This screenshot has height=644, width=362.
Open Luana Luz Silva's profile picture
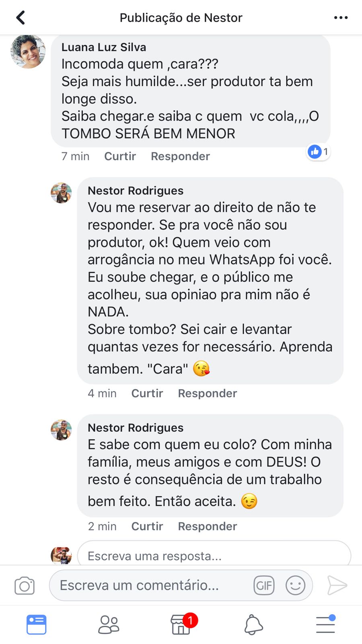point(28,51)
